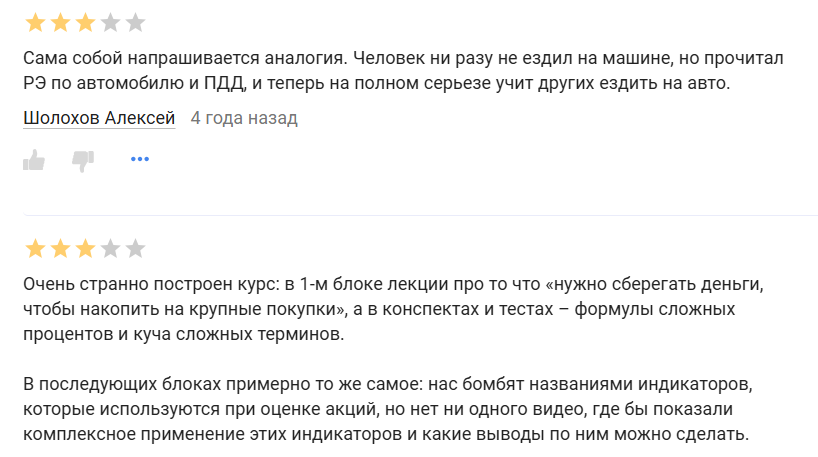Click fourth gray star of top review rating
Screen dimensions: 818x457
tap(110, 22)
